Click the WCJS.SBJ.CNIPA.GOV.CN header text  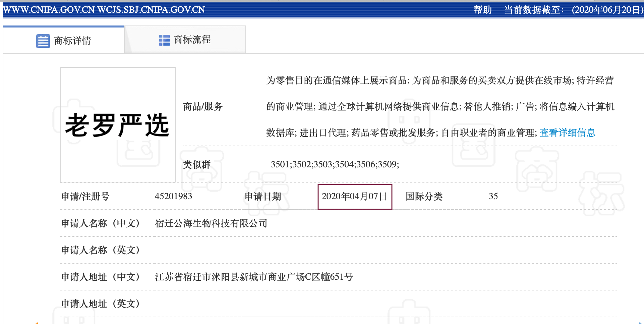tap(151, 10)
